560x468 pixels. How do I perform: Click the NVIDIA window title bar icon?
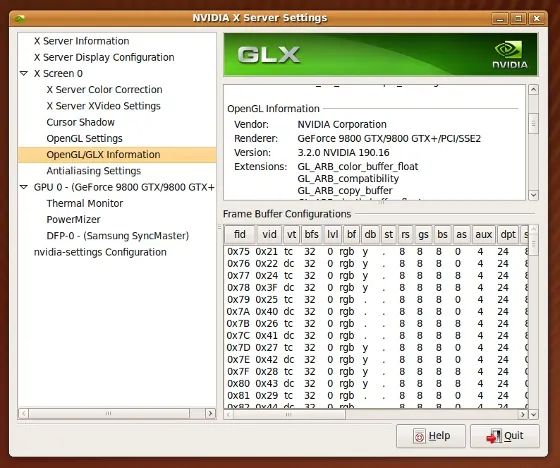click(x=20, y=18)
